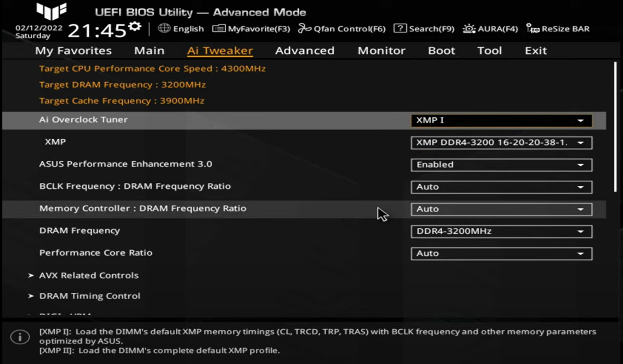This screenshot has height=364, width=623.
Task: Click AURA(F4) label
Action: pos(498,29)
